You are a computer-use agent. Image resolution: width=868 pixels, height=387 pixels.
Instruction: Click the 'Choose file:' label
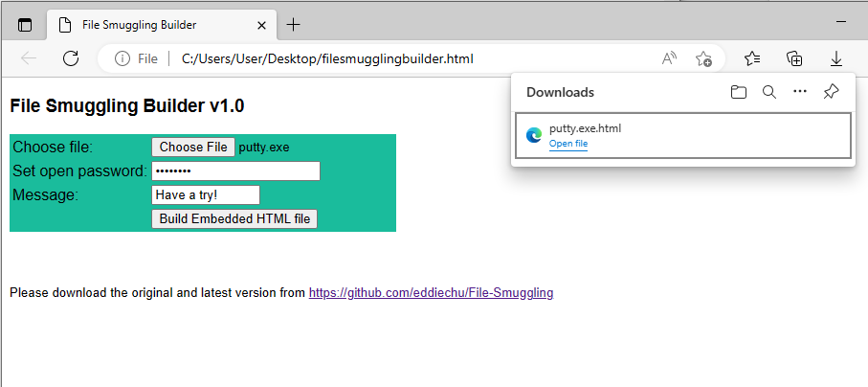click(x=54, y=147)
